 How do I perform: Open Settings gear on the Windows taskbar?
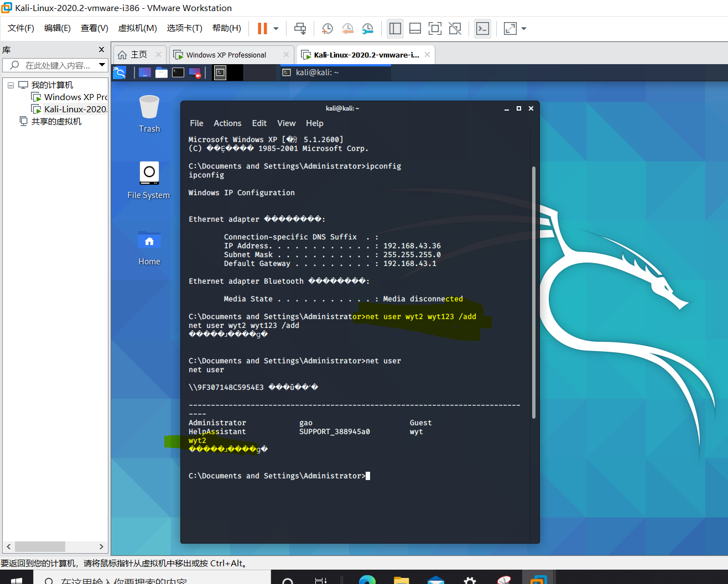[x=470, y=580]
